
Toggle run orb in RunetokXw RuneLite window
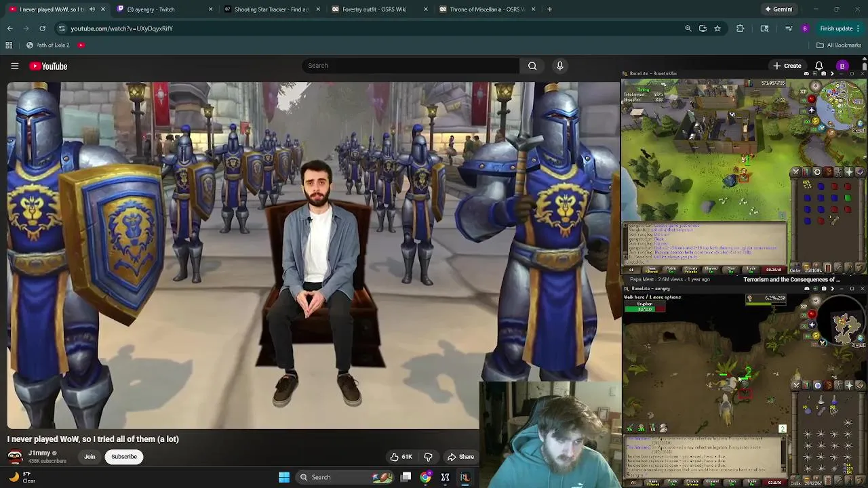(815, 121)
